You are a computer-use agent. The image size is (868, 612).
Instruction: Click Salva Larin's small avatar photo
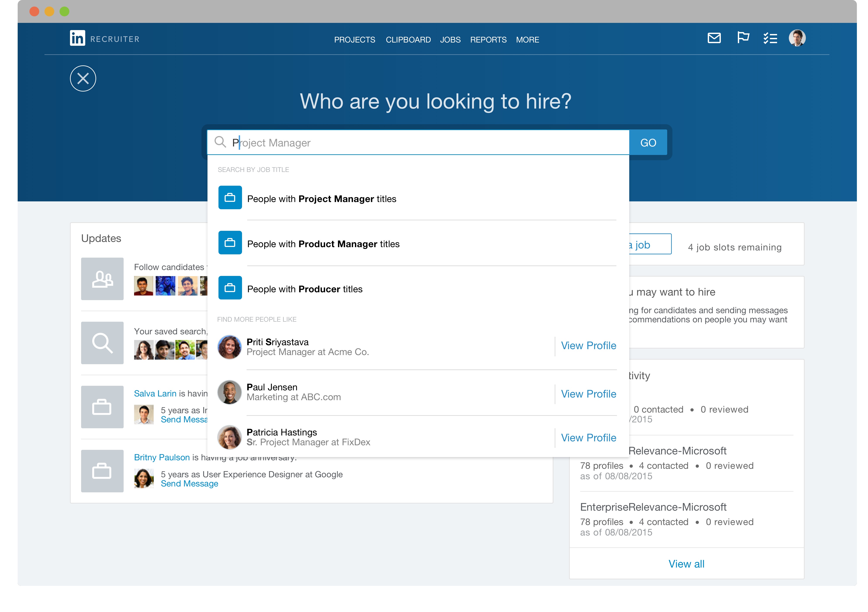pos(144,414)
